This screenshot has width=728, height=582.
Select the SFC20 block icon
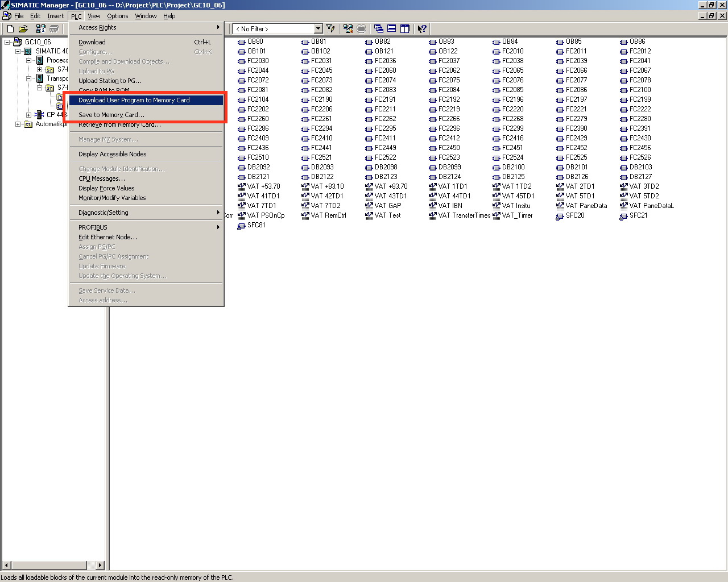click(560, 215)
